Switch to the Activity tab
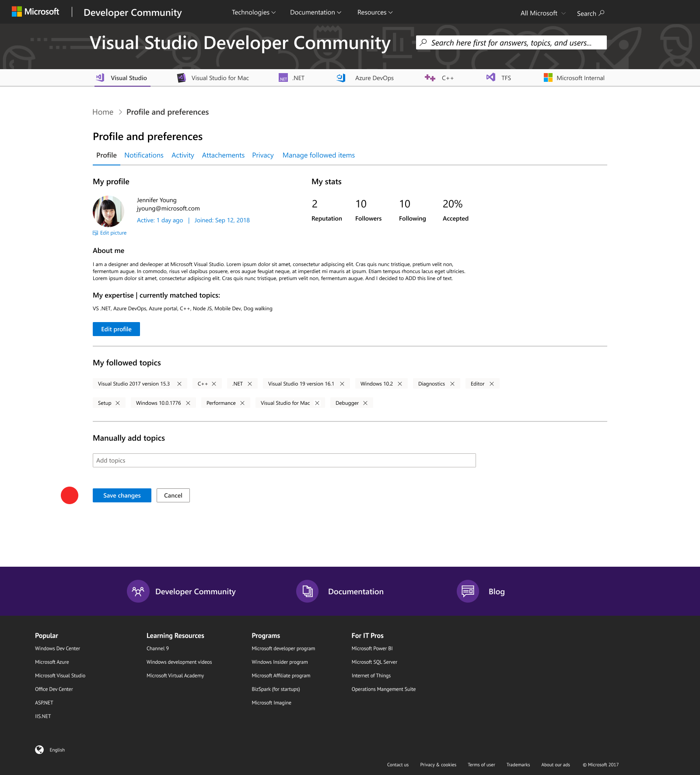 [183, 155]
